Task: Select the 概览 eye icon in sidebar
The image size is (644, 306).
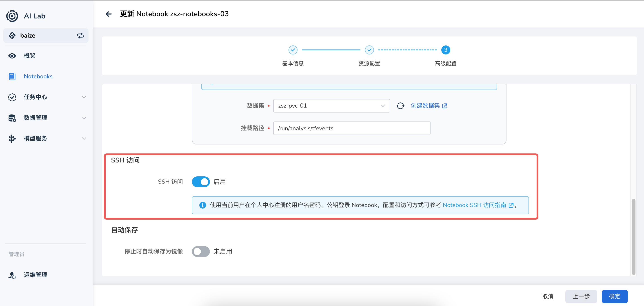Action: [12, 56]
